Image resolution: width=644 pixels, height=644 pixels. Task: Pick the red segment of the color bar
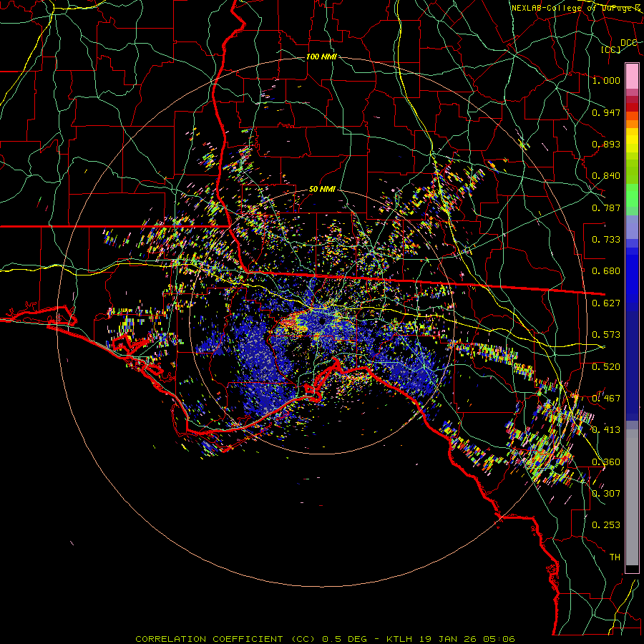pos(632,107)
